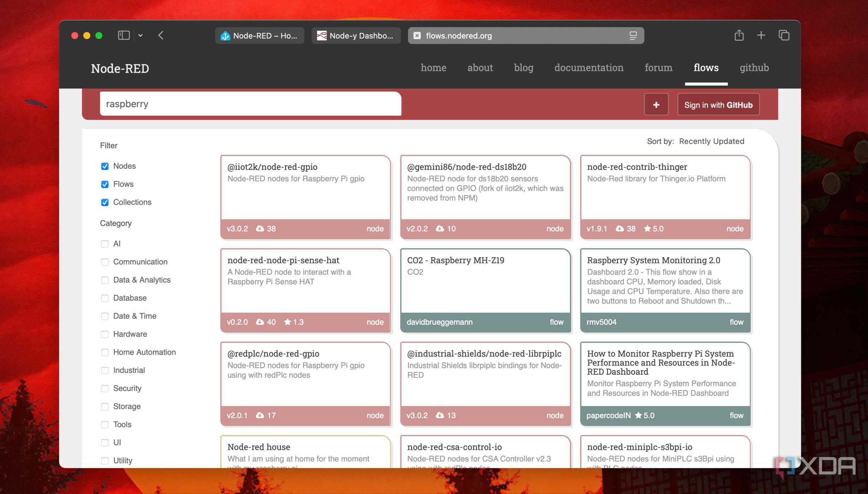
Task: Uncheck the Collections filter checkbox
Action: 105,202
